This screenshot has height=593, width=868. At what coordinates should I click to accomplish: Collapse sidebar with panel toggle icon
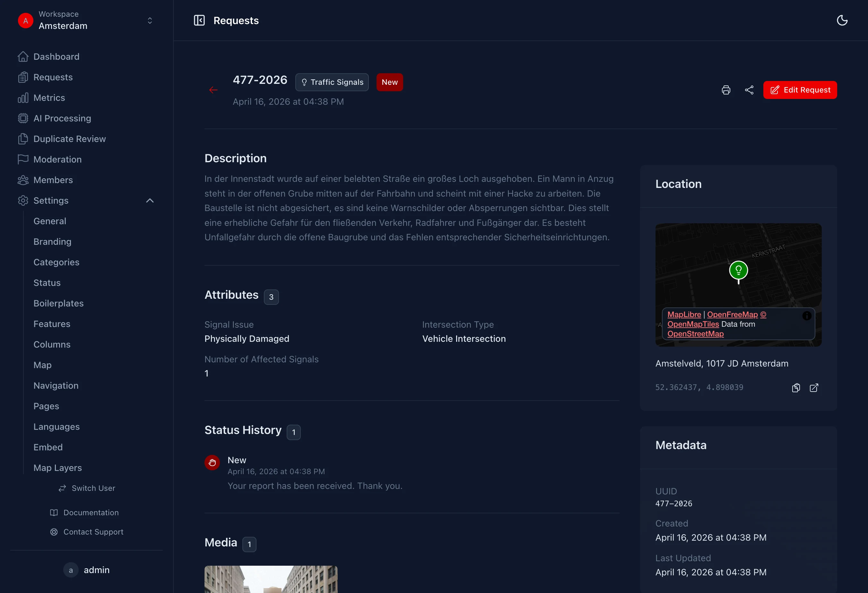(x=199, y=20)
